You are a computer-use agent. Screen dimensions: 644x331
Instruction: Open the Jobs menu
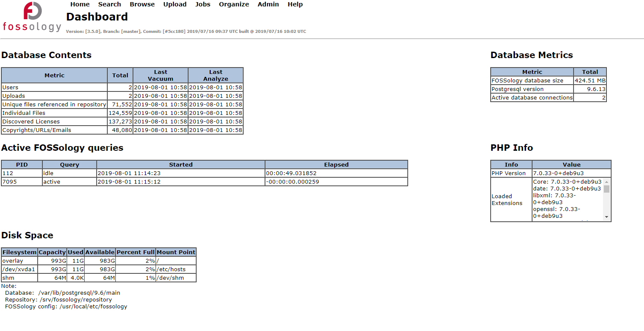click(x=203, y=4)
